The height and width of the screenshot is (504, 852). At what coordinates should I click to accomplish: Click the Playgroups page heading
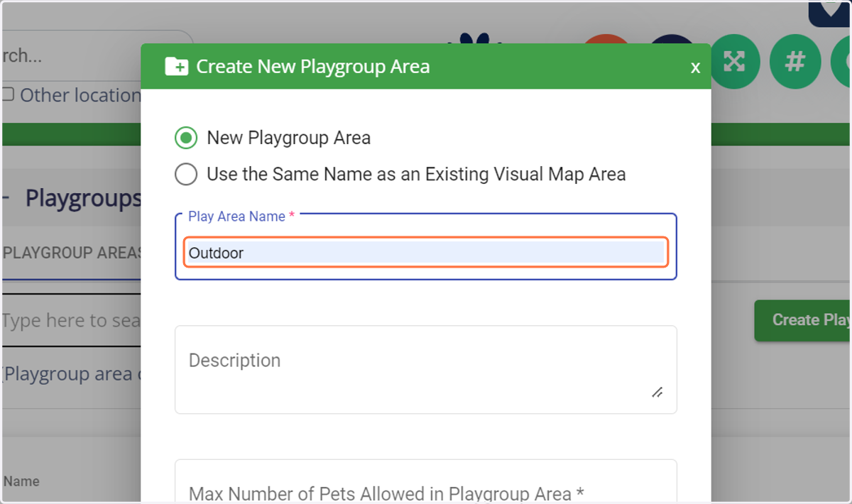[83, 199]
